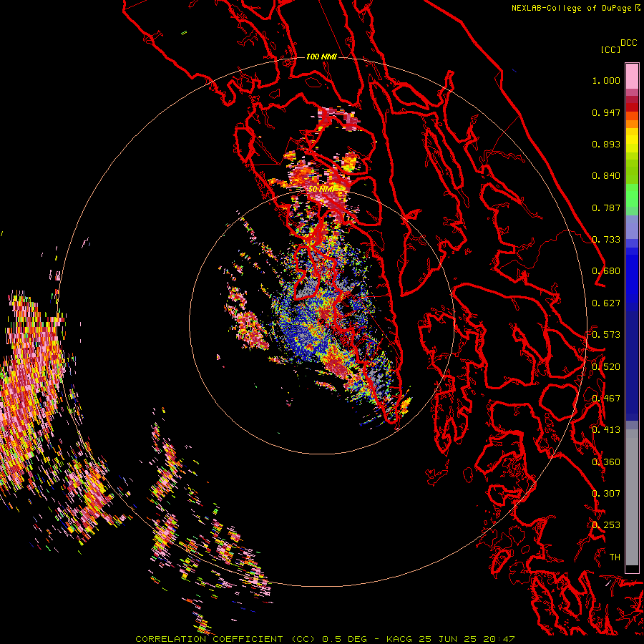The height and width of the screenshot is (644, 644).
Task: Click the 0.787 scale value
Action: click(606, 208)
